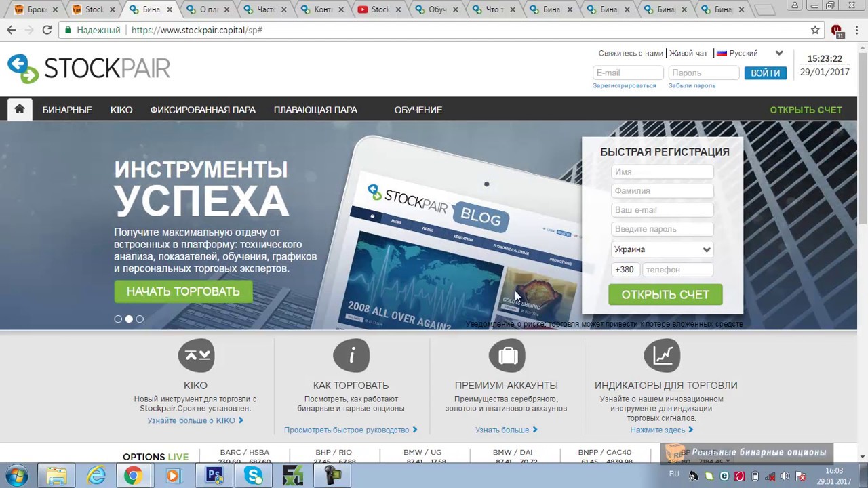Open the Премиум-аккаунты briefcase icon

coord(507,355)
